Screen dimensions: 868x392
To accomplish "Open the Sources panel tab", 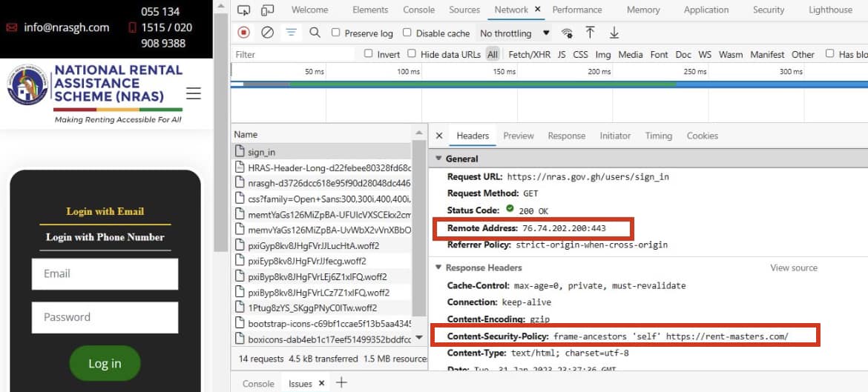I will [464, 10].
